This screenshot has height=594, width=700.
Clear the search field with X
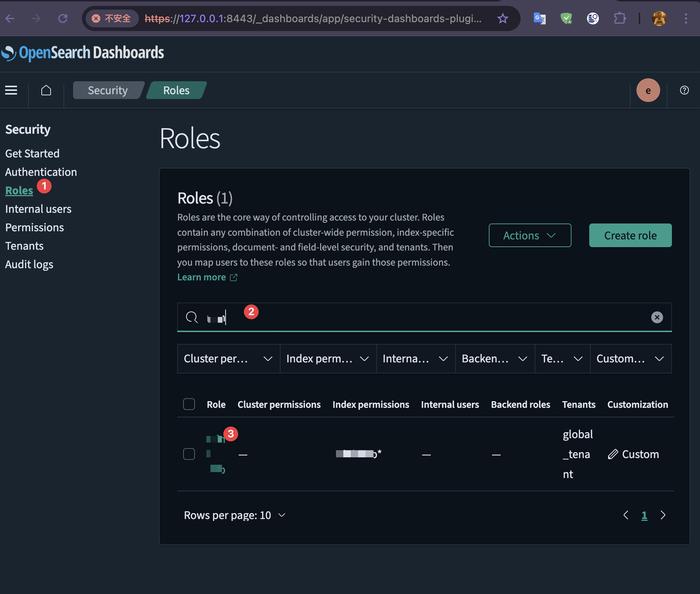click(657, 317)
